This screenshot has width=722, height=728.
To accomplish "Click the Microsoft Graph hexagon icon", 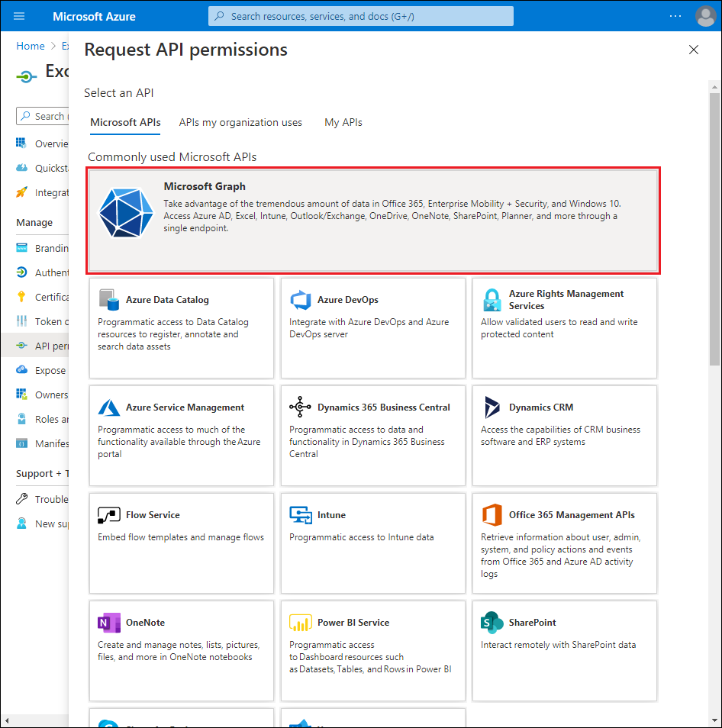I will tap(125, 211).
